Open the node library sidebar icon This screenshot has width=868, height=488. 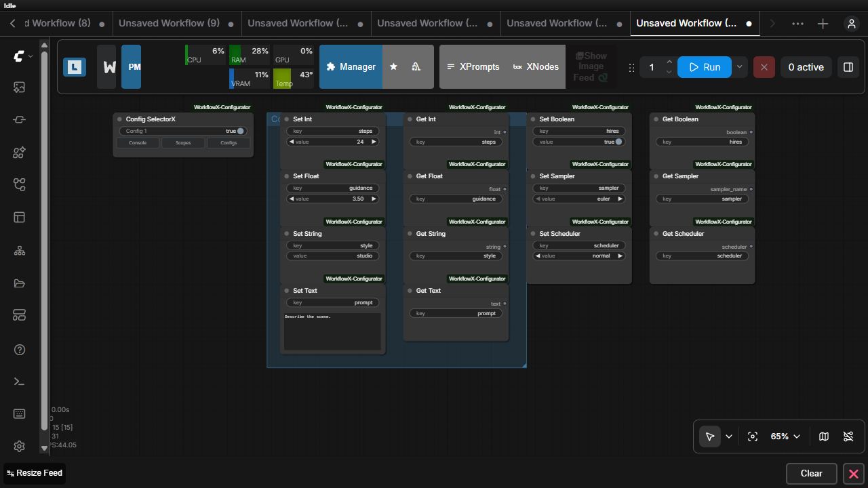pyautogui.click(x=19, y=120)
